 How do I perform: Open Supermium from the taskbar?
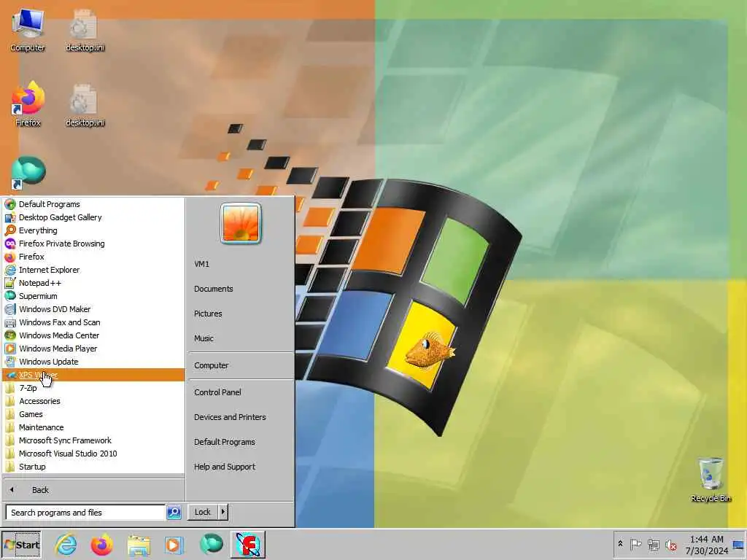tap(211, 544)
